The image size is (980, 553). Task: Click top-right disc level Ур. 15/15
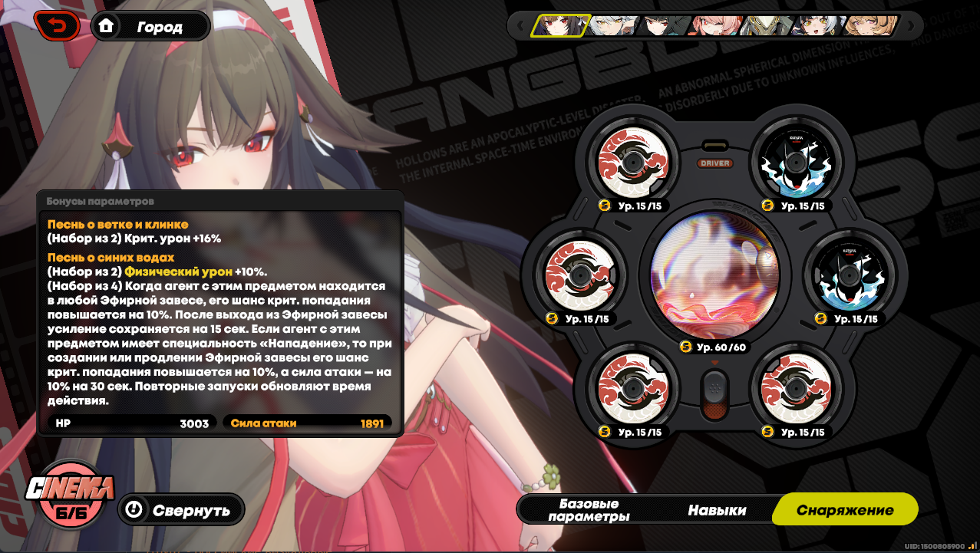click(802, 206)
